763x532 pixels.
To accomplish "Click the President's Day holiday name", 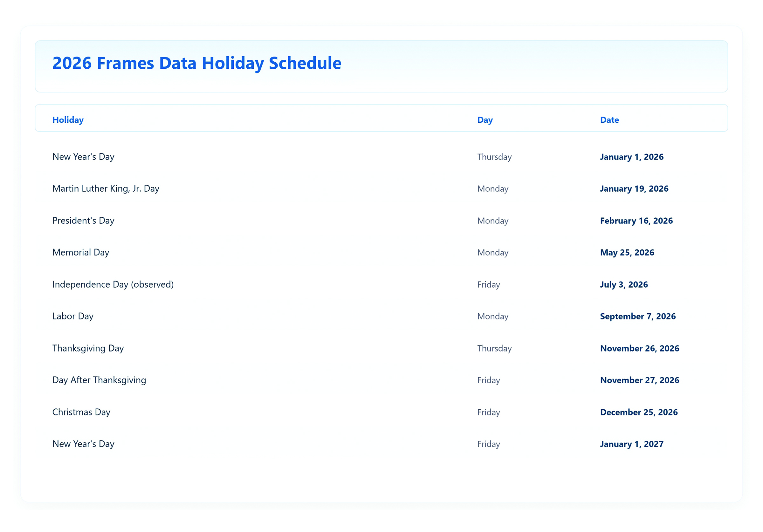I will point(83,220).
